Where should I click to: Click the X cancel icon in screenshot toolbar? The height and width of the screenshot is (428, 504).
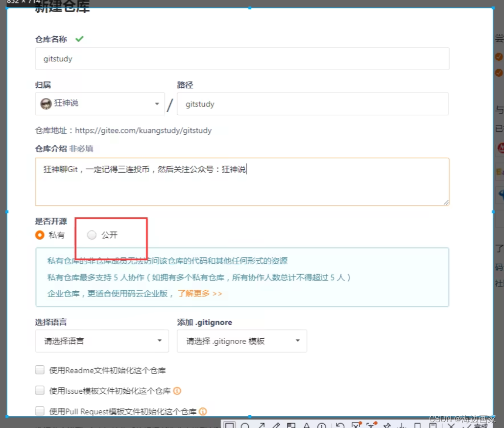coord(451,426)
